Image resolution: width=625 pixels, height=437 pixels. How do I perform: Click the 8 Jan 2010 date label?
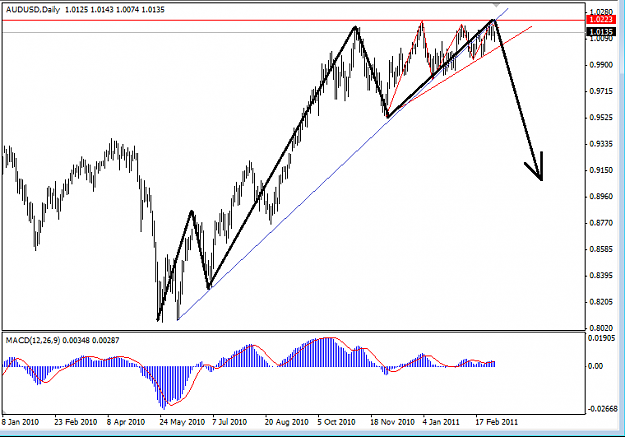tap(20, 422)
